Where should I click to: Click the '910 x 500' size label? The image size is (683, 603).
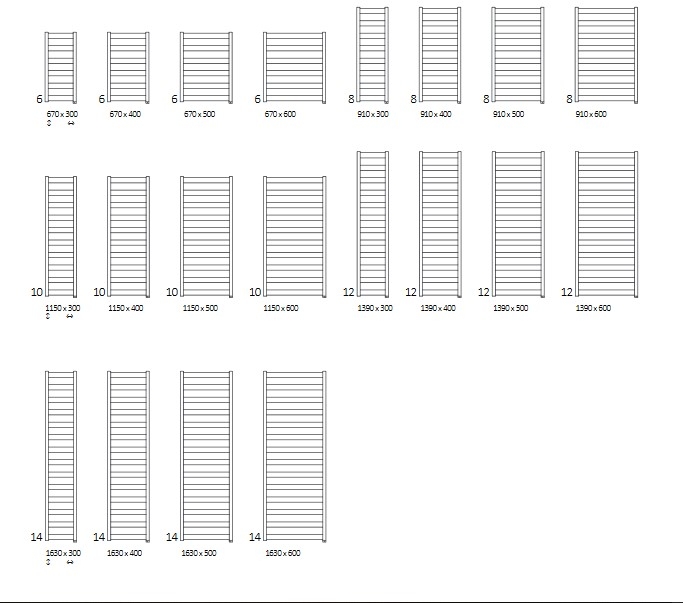point(508,114)
